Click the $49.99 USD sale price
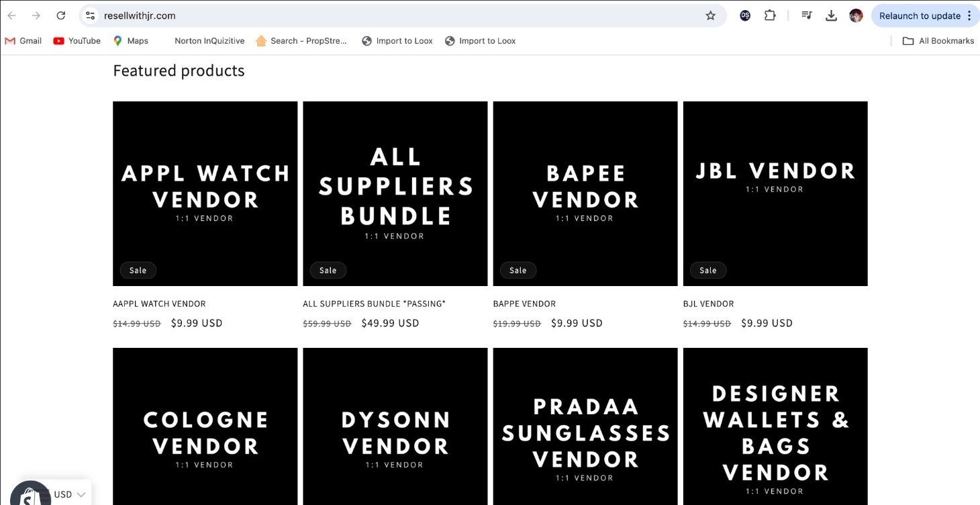This screenshot has height=505, width=980. point(390,323)
